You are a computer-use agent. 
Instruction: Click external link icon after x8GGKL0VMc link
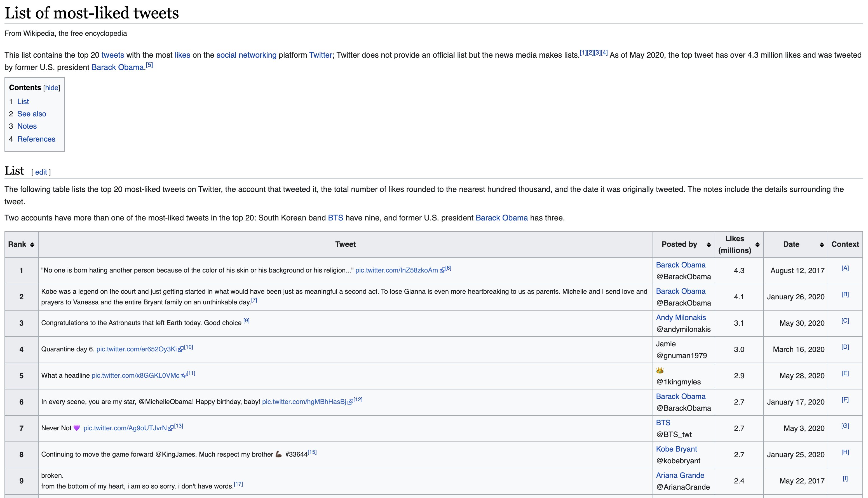click(184, 376)
